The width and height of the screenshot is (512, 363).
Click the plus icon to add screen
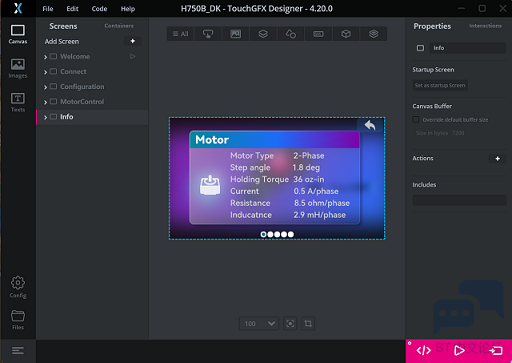(133, 41)
